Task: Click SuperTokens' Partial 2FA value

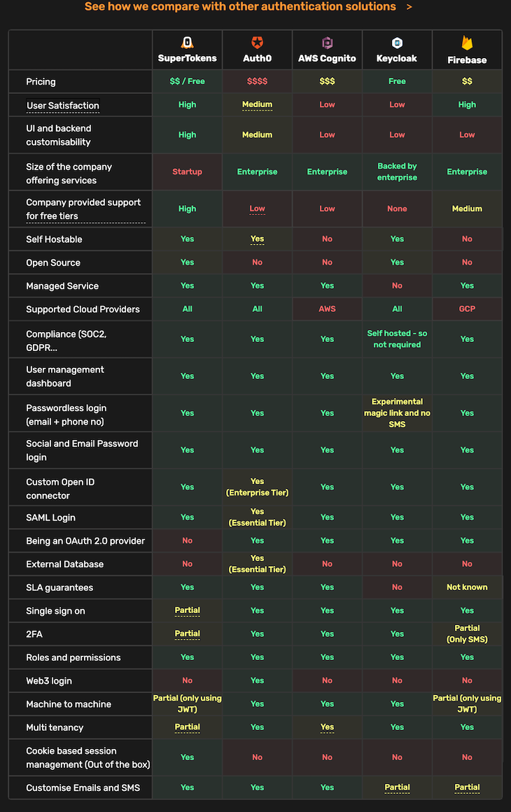Action: coord(187,633)
